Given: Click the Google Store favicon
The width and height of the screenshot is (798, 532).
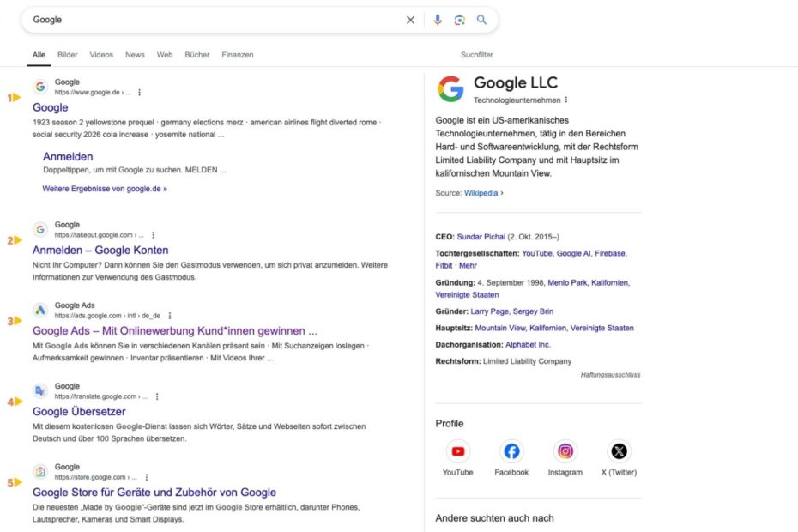Looking at the screenshot, I should coord(40,471).
